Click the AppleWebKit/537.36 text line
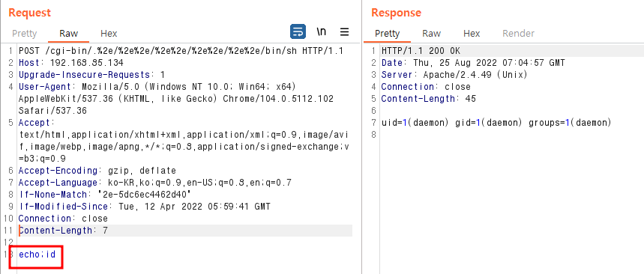The height and width of the screenshot is (274, 644). pos(175,99)
